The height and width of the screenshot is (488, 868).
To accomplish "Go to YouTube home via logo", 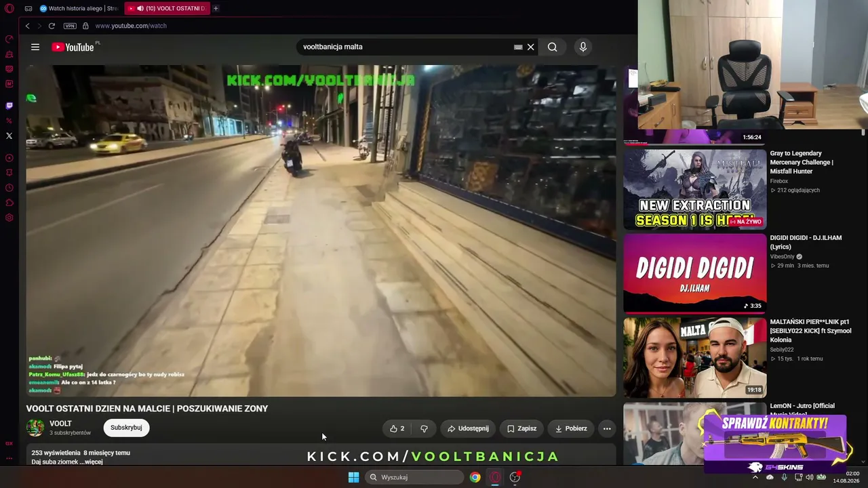I will pos(73,47).
